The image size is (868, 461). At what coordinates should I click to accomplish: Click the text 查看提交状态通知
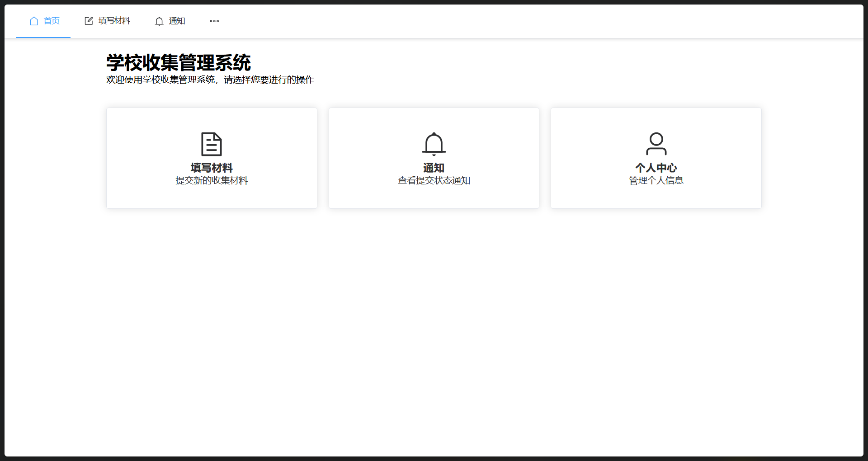pos(434,180)
